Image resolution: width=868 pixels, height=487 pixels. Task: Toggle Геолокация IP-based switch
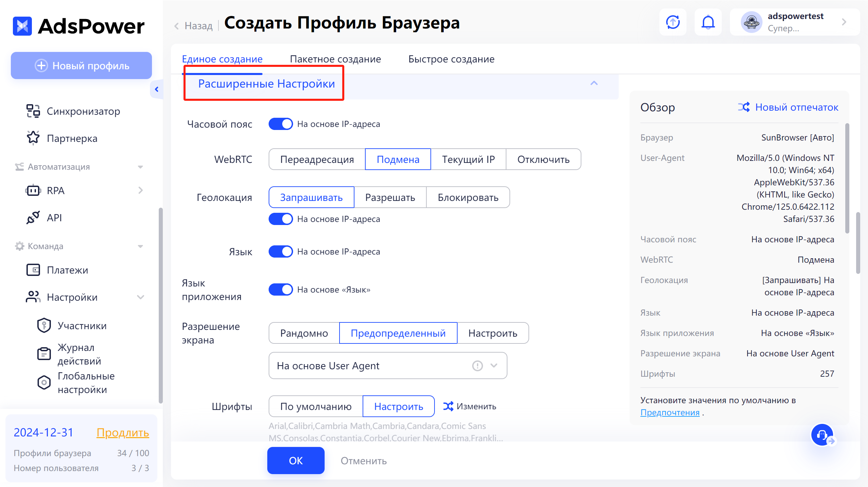click(281, 219)
